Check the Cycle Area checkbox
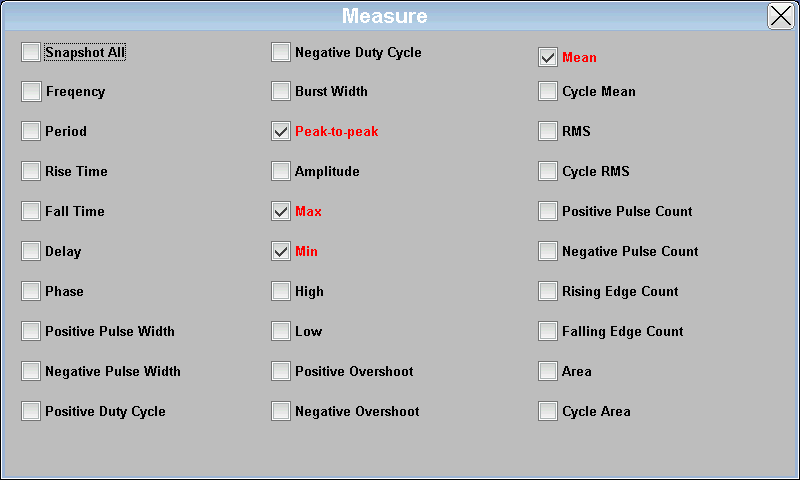800x480 pixels. point(547,411)
